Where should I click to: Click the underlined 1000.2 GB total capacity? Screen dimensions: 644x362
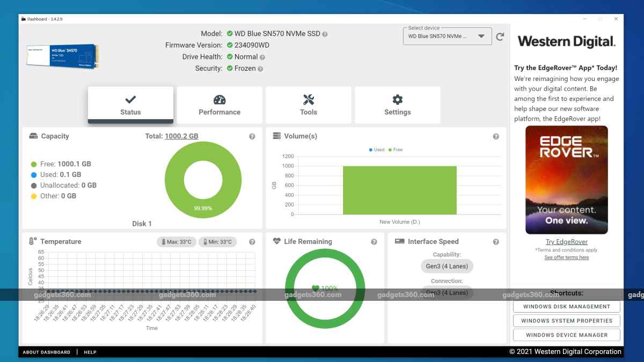181,136
